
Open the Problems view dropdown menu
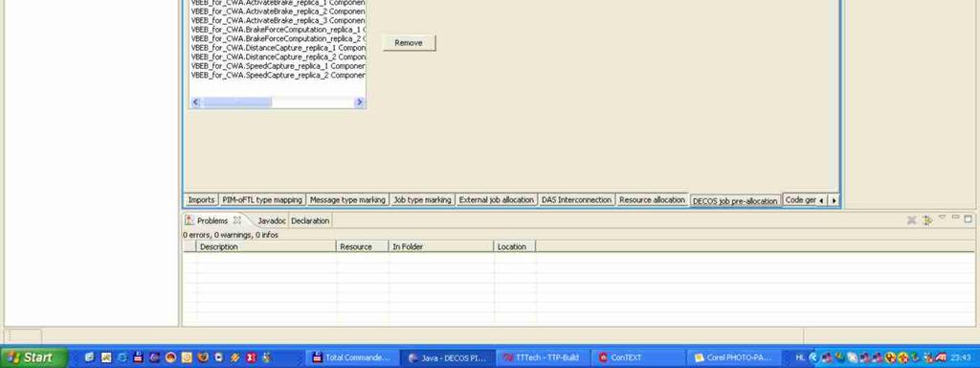[942, 219]
